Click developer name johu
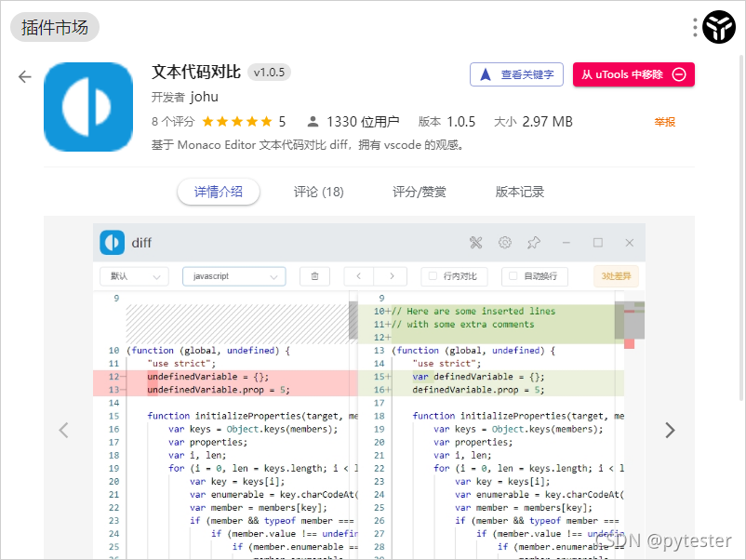This screenshot has height=560, width=746. click(204, 97)
